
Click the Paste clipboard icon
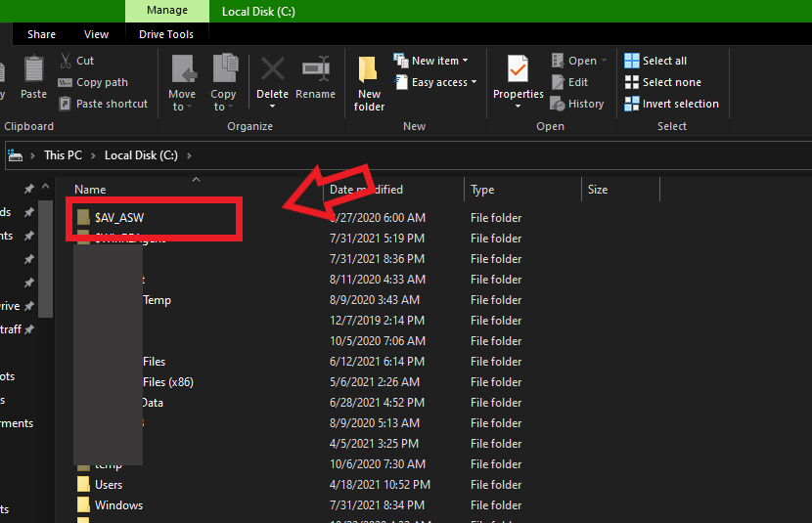tap(33, 69)
